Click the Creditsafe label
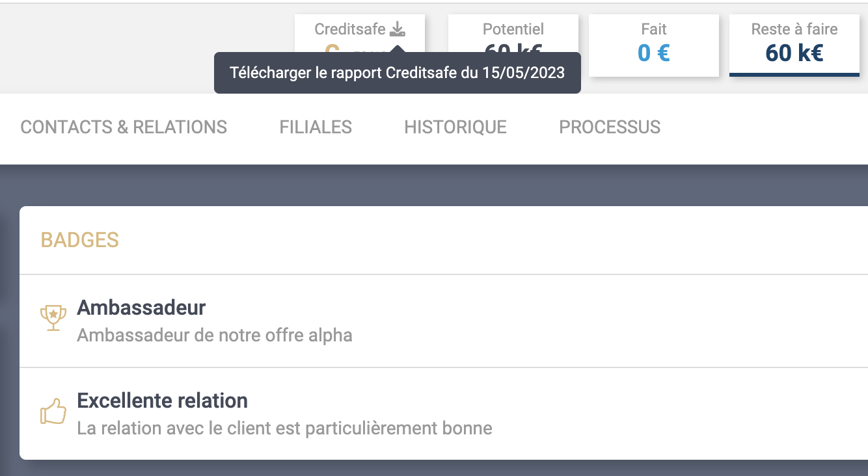Screen dimensions: 868x476 click(x=350, y=29)
